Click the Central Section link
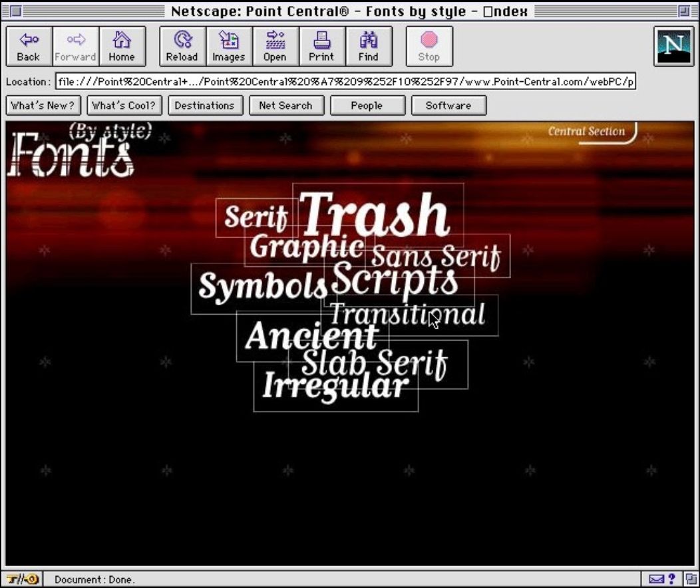This screenshot has width=700, height=588. (x=586, y=131)
